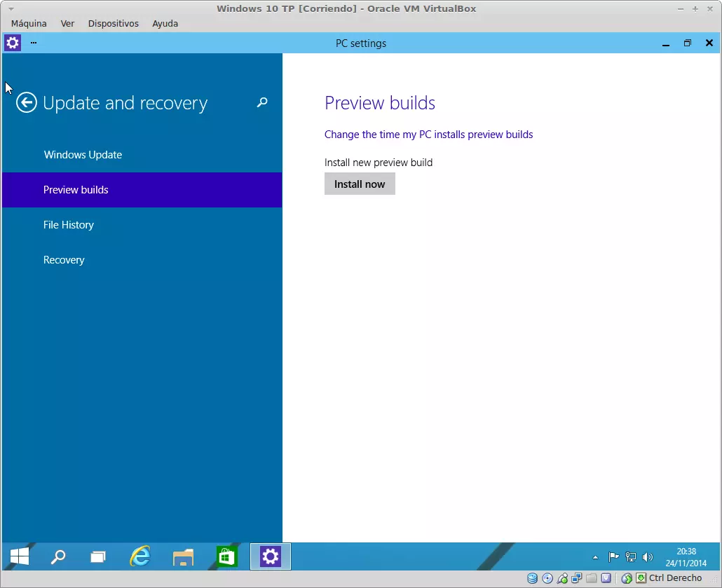
Task: Click the PC settings gear in taskbar
Action: [x=270, y=557]
